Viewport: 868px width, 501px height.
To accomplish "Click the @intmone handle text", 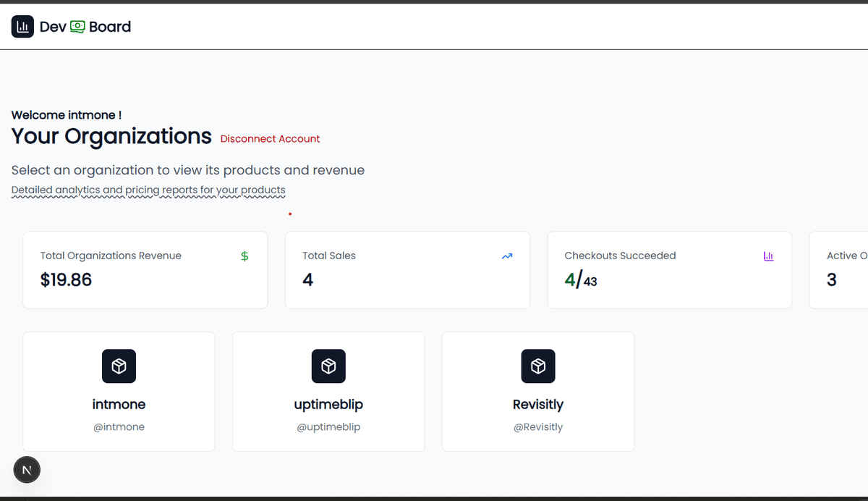I will pyautogui.click(x=119, y=427).
